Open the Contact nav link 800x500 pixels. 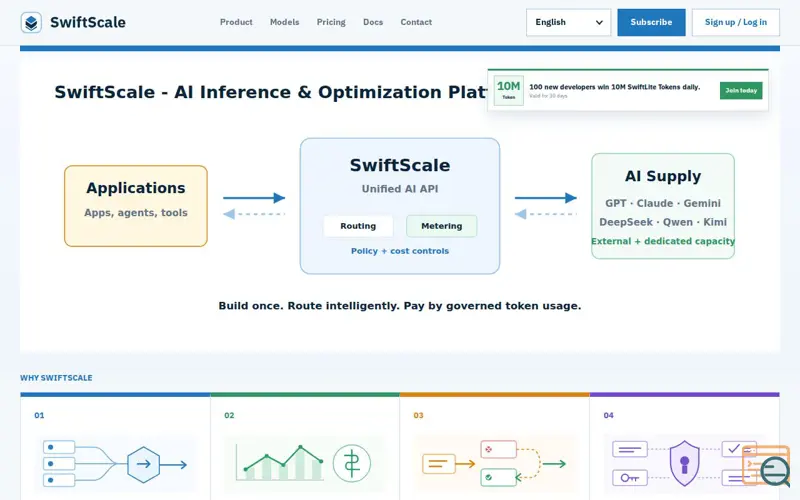click(x=416, y=22)
